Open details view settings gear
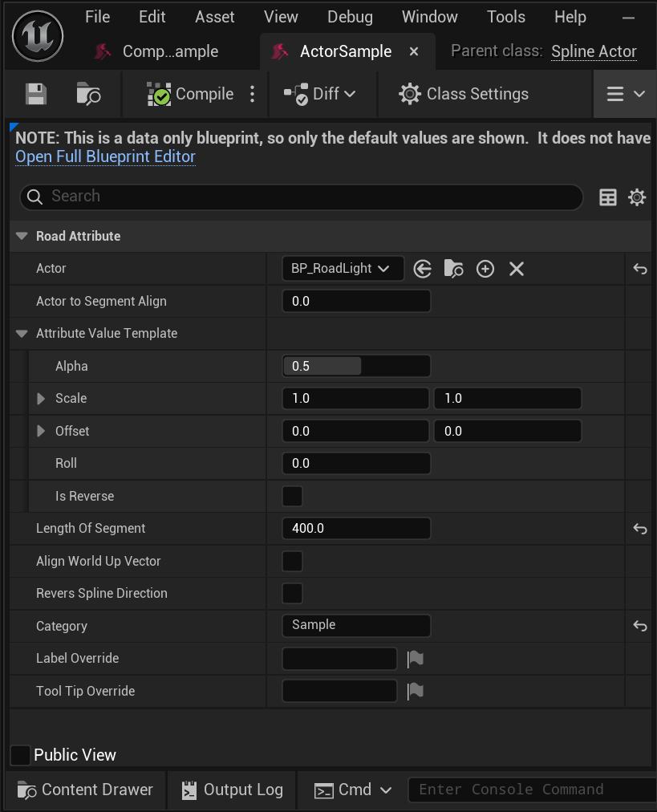Image resolution: width=657 pixels, height=812 pixels. [637, 197]
